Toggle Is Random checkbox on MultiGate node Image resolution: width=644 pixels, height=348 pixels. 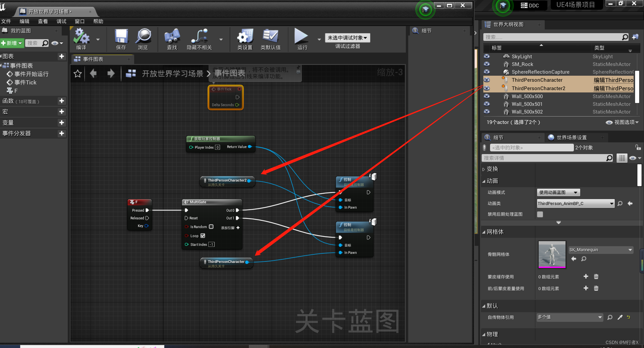(211, 227)
